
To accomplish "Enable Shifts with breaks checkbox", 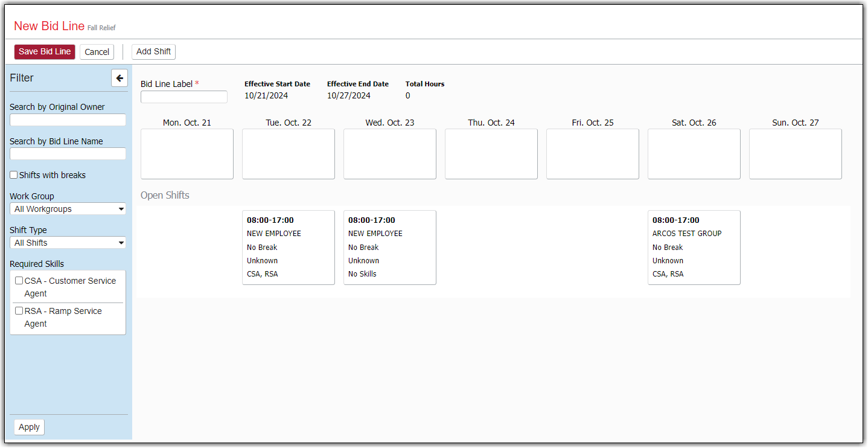I will (14, 175).
